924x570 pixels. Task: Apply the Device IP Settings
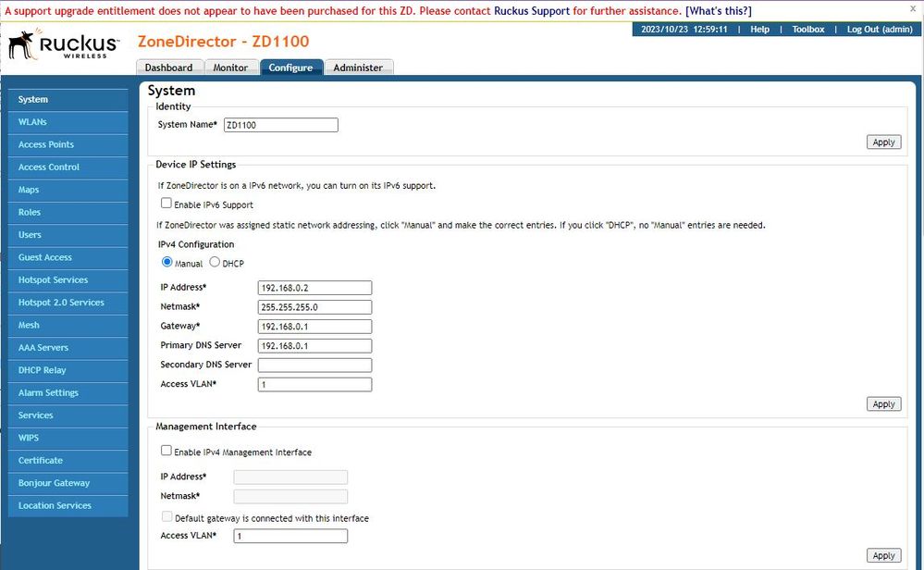point(883,403)
